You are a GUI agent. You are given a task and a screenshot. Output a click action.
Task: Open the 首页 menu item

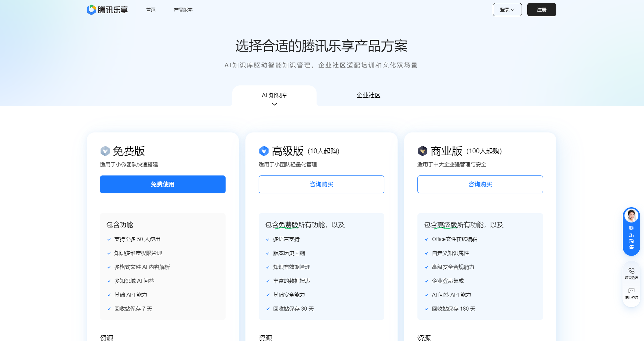[150, 10]
